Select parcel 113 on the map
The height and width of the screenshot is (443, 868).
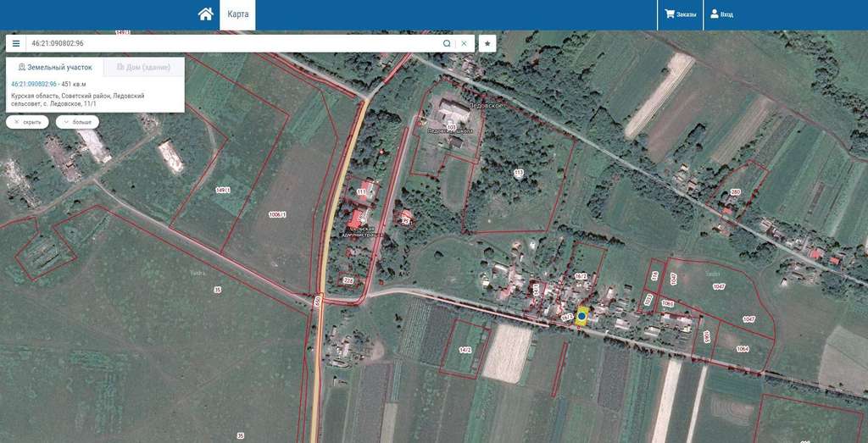518,173
